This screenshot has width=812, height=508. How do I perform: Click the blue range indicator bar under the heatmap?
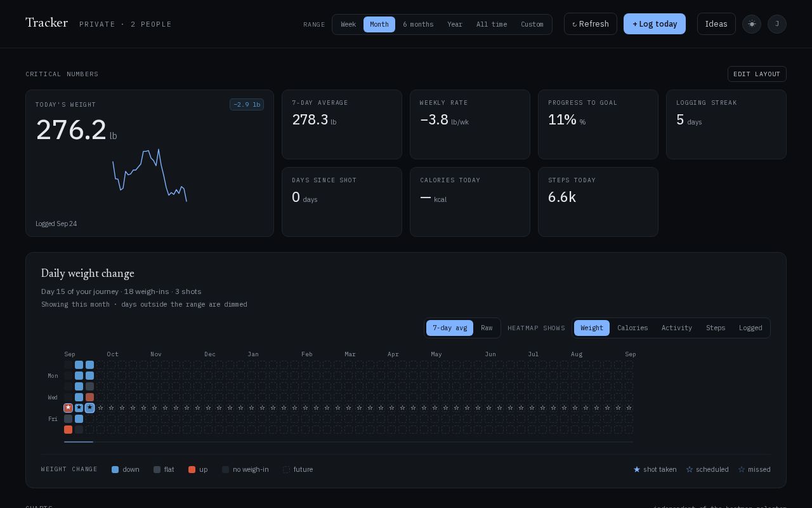[79, 441]
